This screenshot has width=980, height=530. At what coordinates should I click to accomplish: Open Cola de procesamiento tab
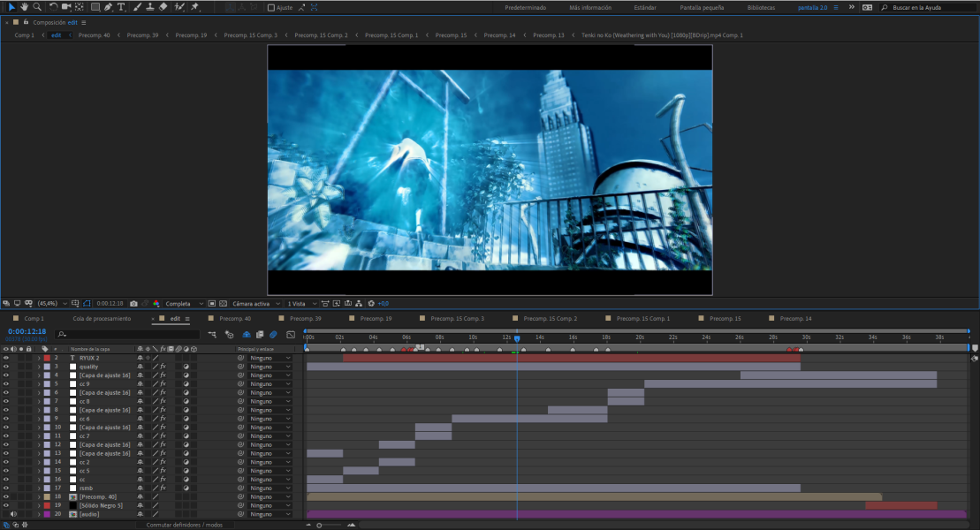tap(102, 319)
